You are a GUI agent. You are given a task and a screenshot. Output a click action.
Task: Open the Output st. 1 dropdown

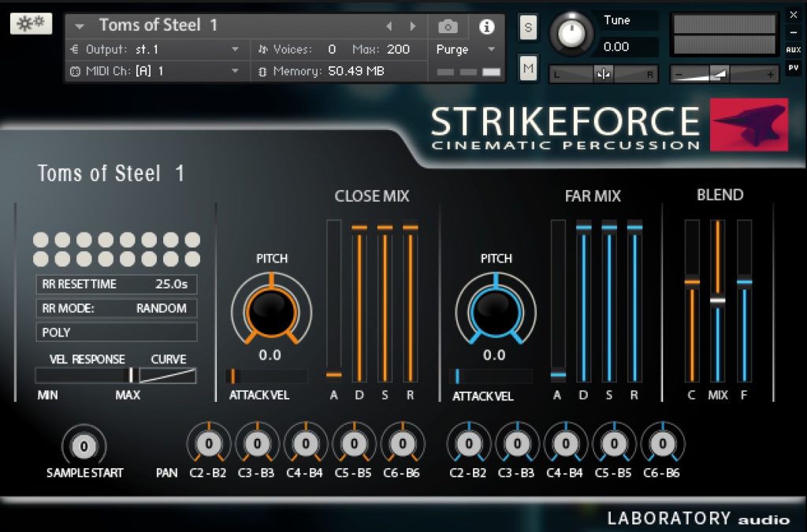(158, 50)
